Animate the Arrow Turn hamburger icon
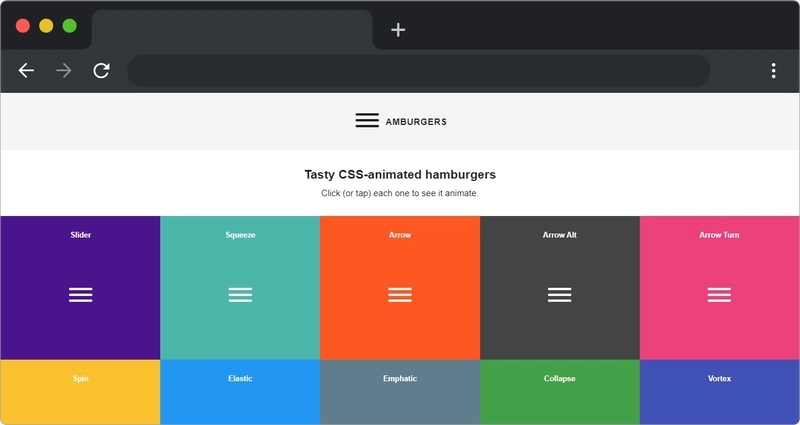Image resolution: width=800 pixels, height=425 pixels. [x=719, y=295]
